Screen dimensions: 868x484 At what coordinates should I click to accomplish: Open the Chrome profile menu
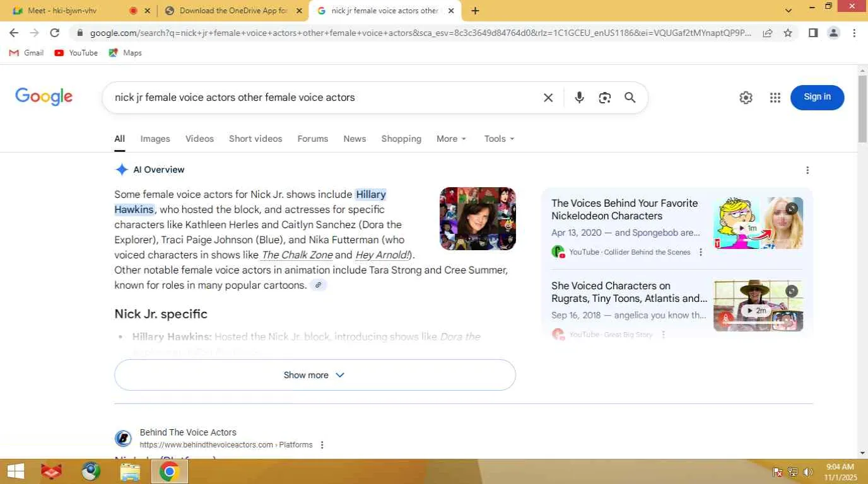pyautogui.click(x=833, y=33)
